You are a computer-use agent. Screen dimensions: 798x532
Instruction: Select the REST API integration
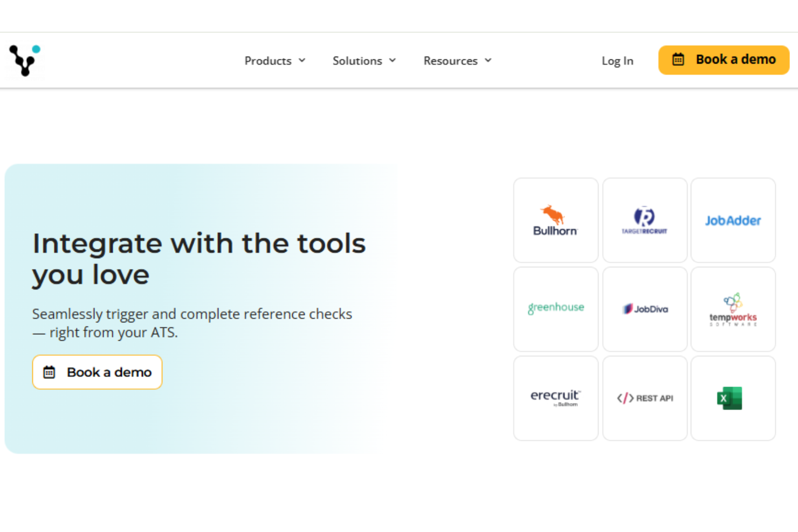tap(645, 398)
